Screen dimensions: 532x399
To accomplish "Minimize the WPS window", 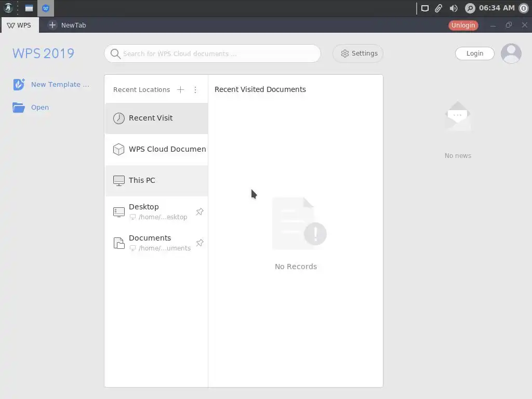I will [493, 25].
